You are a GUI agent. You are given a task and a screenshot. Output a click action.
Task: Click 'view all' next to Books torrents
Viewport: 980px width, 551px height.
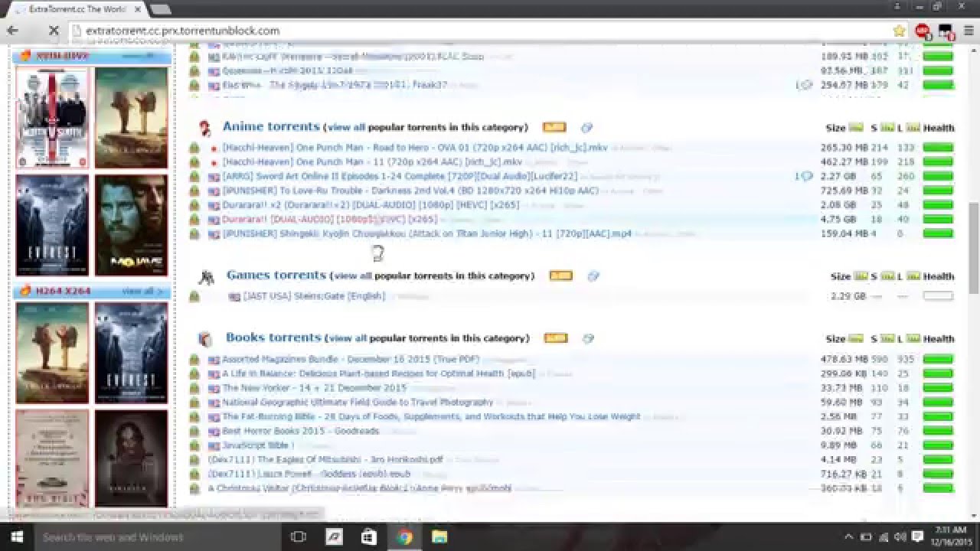point(348,338)
